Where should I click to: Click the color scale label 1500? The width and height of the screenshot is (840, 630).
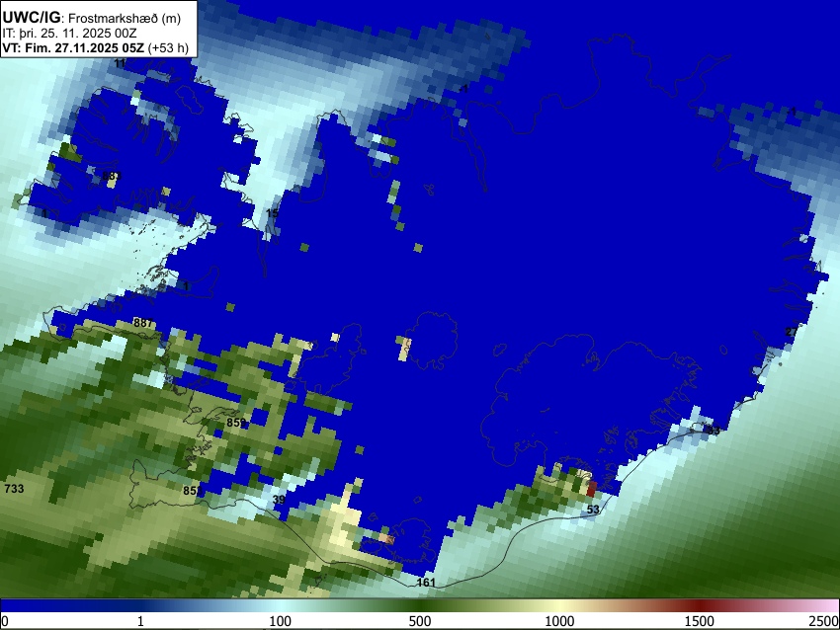point(700,621)
